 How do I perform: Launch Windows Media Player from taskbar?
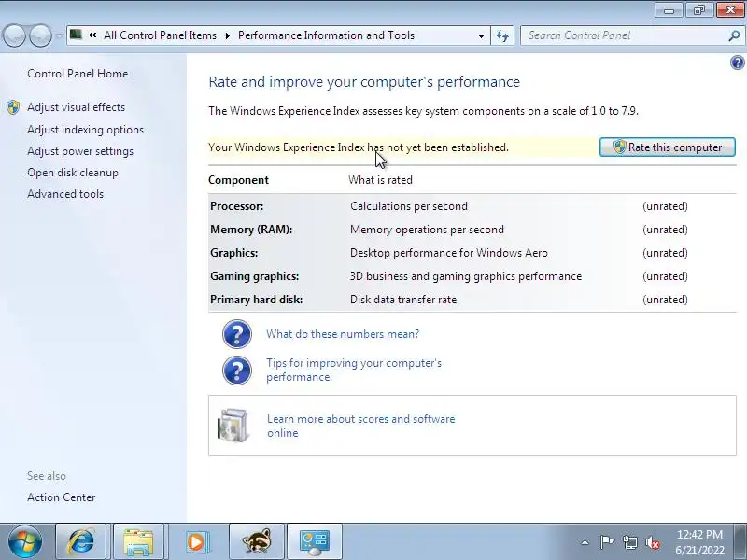pyautogui.click(x=196, y=542)
